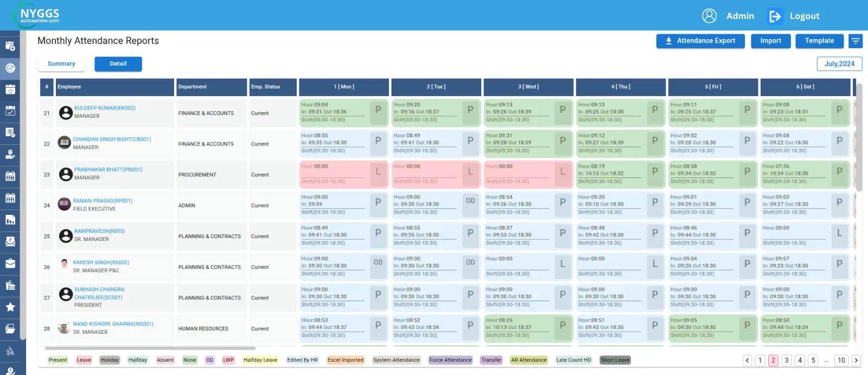Viewport: 868px width, 375px height.
Task: Open the calendar with star sidebar icon
Action: 10,90
